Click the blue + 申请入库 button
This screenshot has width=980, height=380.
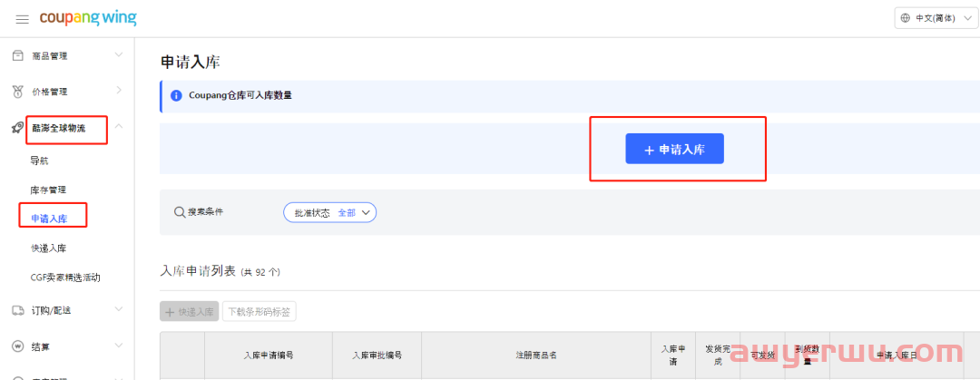(674, 150)
